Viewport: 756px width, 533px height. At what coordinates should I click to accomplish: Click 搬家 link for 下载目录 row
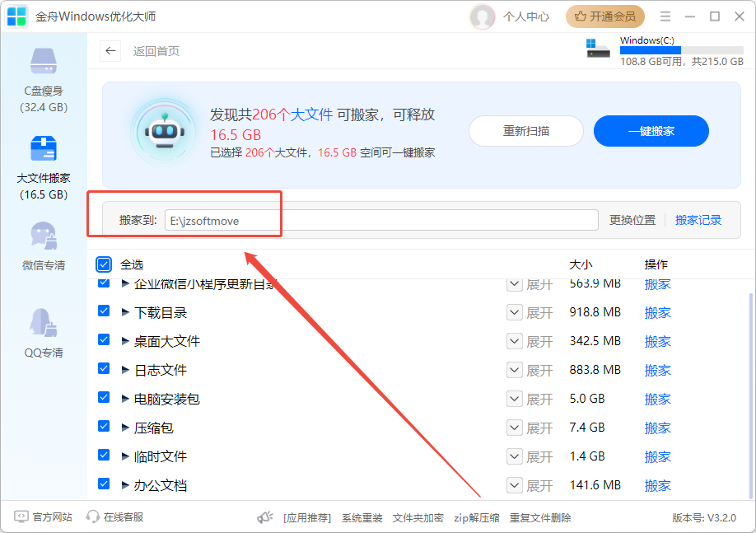click(x=658, y=312)
